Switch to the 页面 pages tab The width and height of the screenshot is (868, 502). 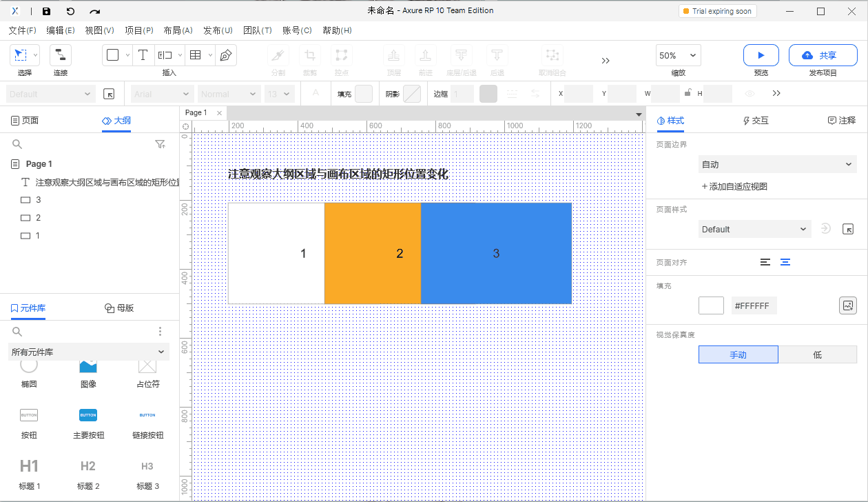point(25,121)
